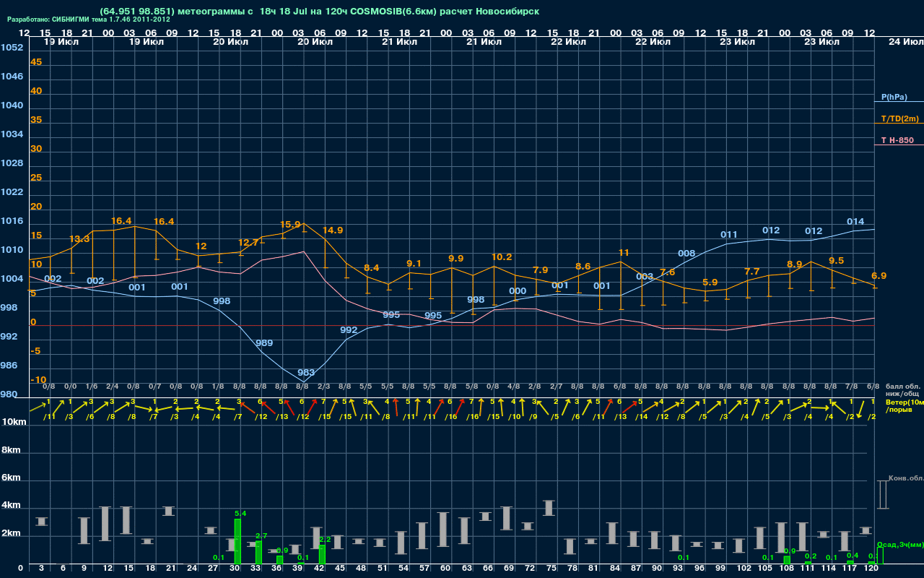Click the 1028 pressure axis label

click(12, 163)
